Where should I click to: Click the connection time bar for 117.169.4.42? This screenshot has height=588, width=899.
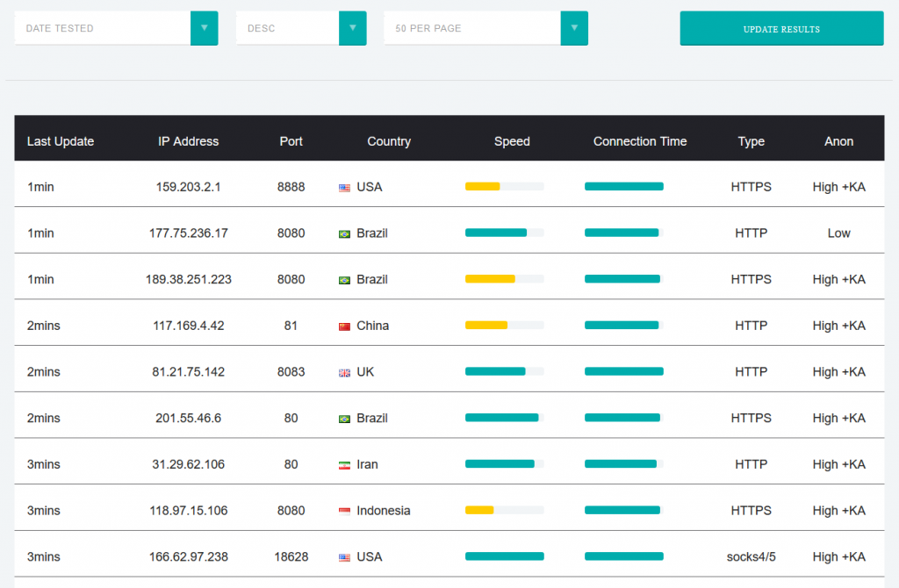[x=624, y=325]
